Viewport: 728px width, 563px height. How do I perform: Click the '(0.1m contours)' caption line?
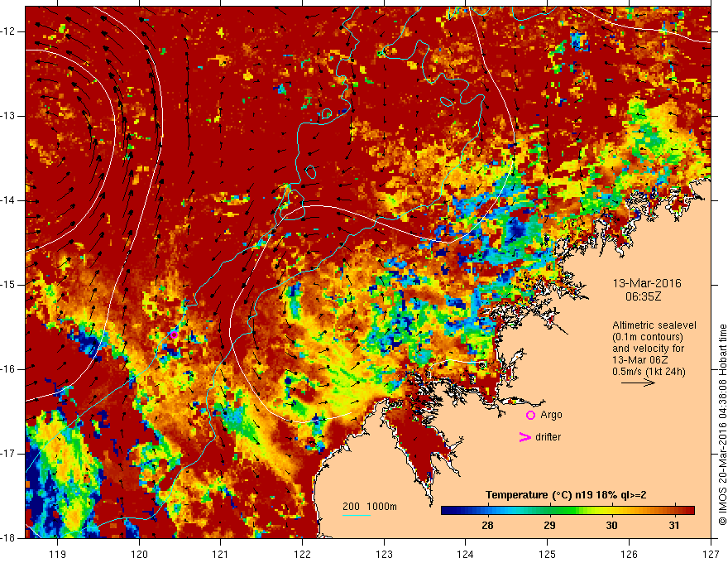pos(648,337)
